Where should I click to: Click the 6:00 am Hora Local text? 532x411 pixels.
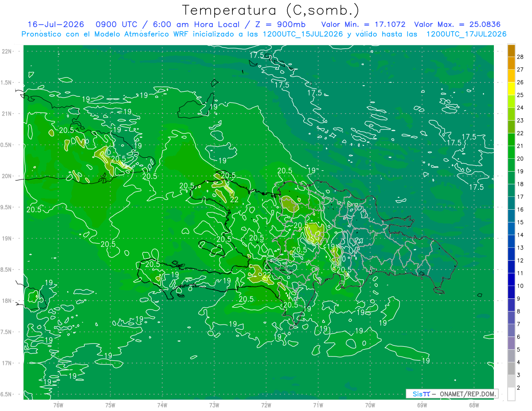[x=195, y=24]
